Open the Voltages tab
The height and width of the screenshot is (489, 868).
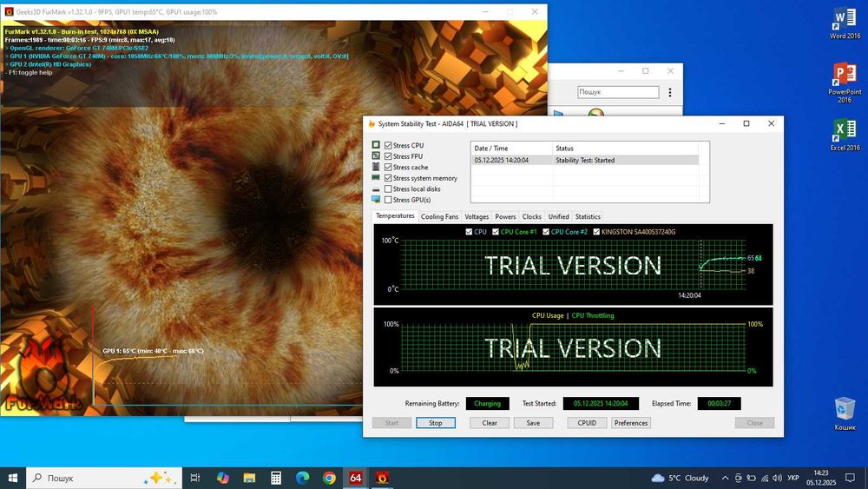[477, 216]
